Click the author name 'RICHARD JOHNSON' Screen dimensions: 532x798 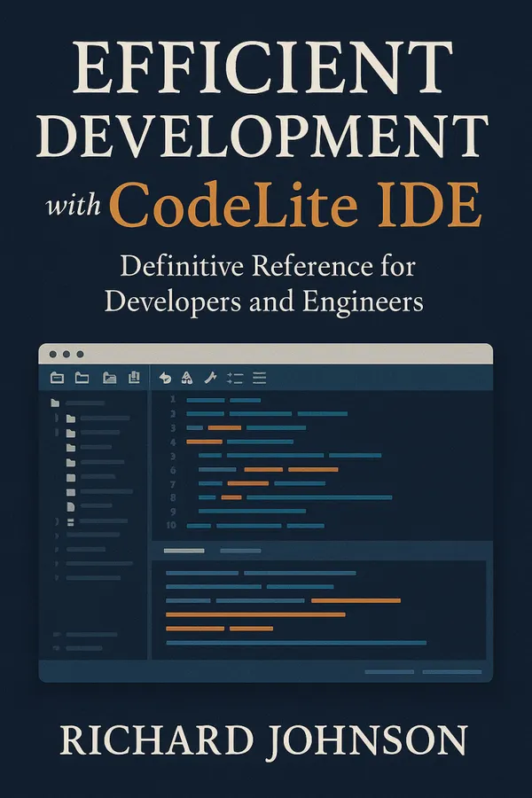(x=263, y=741)
